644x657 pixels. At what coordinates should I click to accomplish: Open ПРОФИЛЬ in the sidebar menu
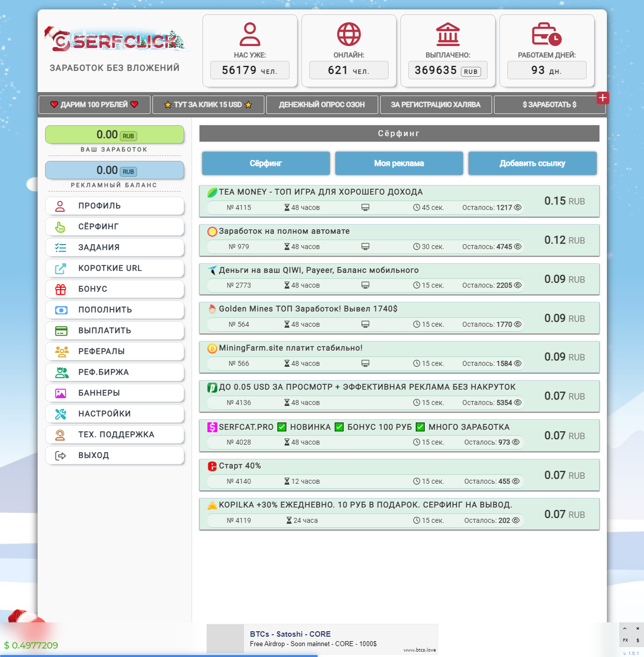pyautogui.click(x=115, y=206)
